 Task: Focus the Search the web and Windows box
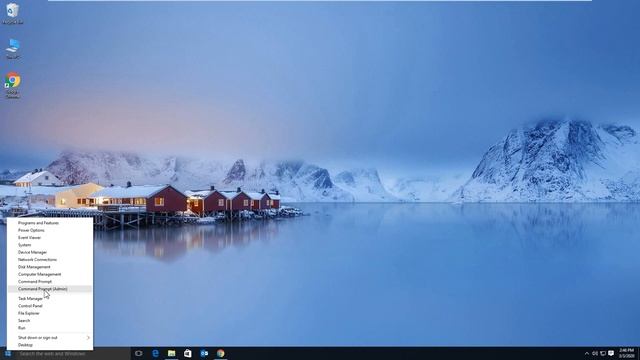tap(73, 353)
